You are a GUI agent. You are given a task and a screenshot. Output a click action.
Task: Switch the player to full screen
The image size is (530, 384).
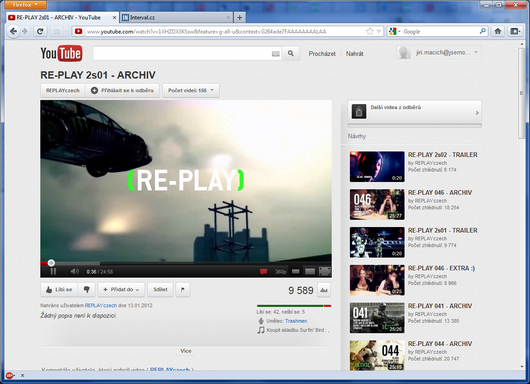tap(325, 271)
